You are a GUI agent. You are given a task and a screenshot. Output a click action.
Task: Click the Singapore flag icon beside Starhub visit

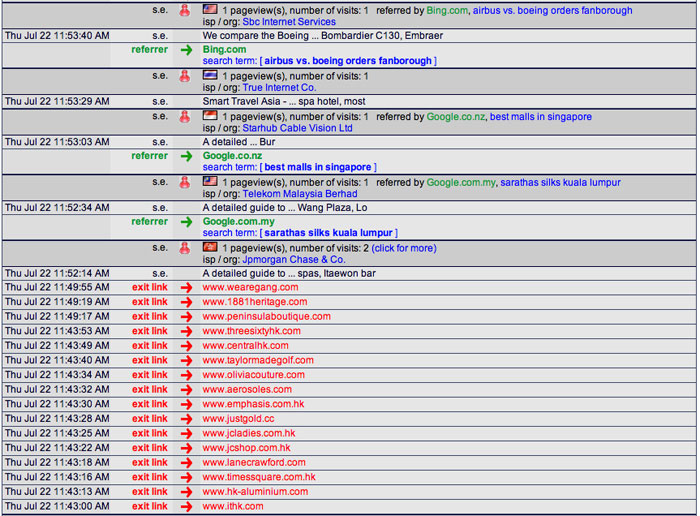[210, 116]
